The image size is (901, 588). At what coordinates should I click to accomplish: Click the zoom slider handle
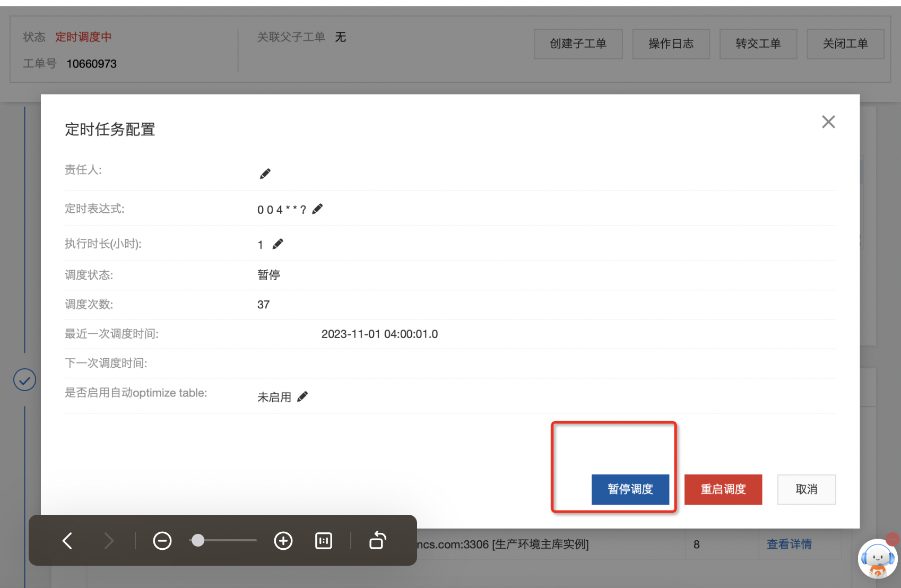tap(198, 540)
